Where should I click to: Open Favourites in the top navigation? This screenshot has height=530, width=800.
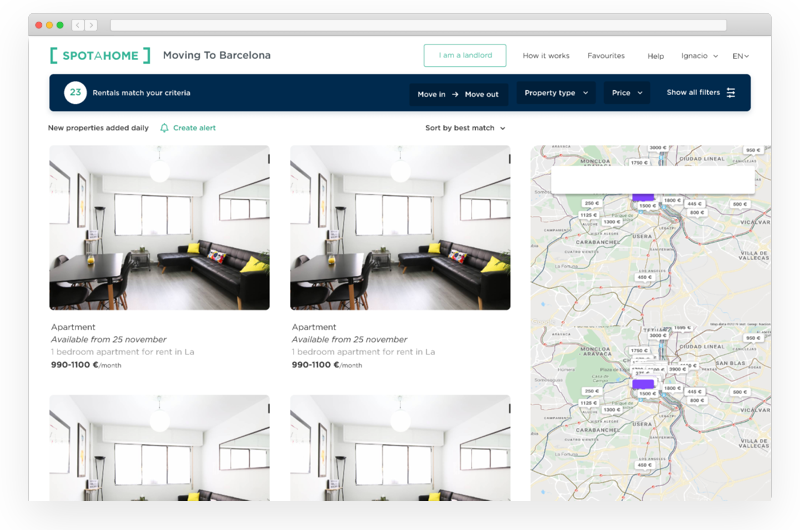pos(606,56)
